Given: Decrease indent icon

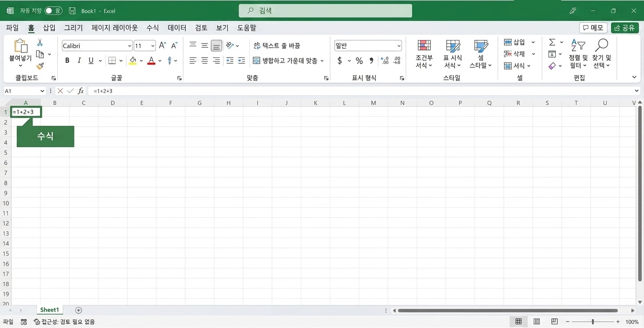Looking at the screenshot, I should tap(230, 61).
